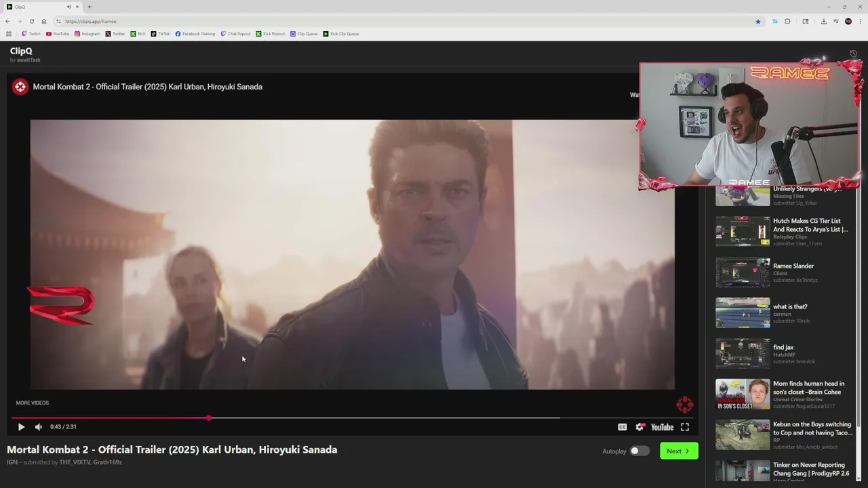Click the IGN channel logo in the player header
The image size is (868, 488).
click(20, 87)
